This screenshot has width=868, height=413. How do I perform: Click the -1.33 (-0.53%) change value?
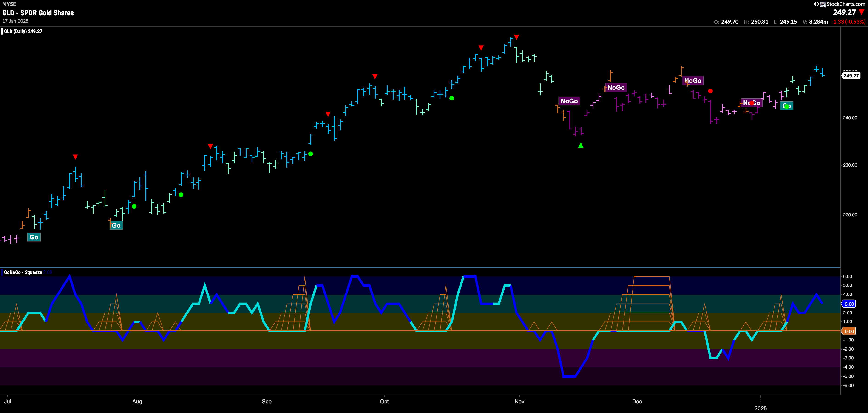[x=848, y=22]
